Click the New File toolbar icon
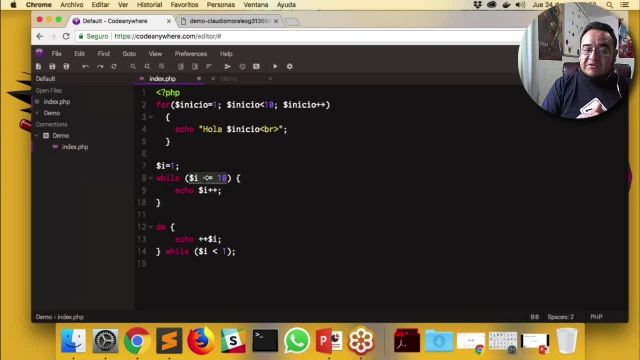Viewport: 640px width, 360px height. 38,66
